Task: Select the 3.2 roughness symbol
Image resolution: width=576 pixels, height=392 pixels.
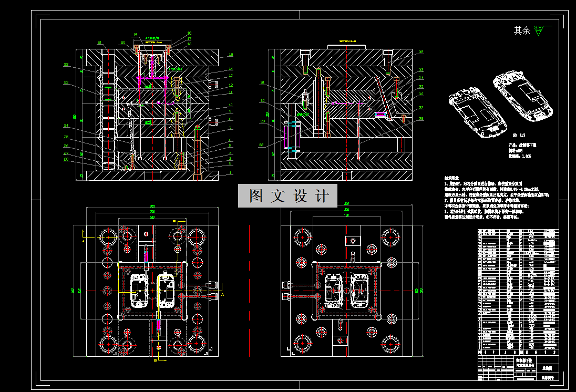Action: [543, 30]
